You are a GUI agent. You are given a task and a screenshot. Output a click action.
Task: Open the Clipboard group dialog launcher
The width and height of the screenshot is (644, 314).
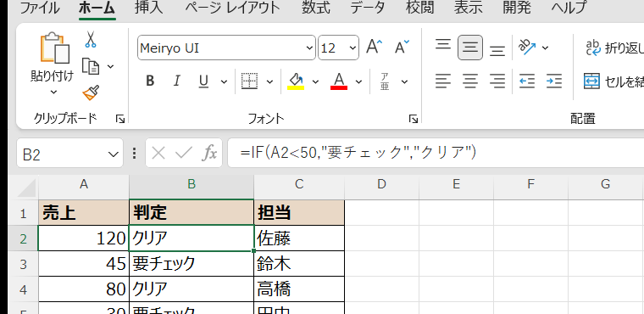coord(120,120)
